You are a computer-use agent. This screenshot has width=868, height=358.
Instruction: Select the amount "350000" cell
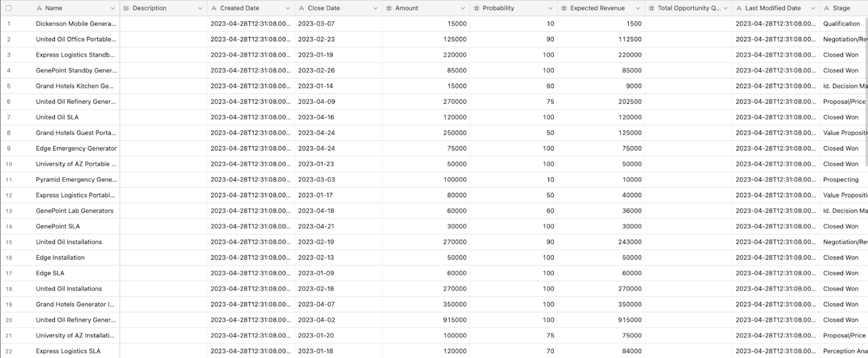(426, 304)
